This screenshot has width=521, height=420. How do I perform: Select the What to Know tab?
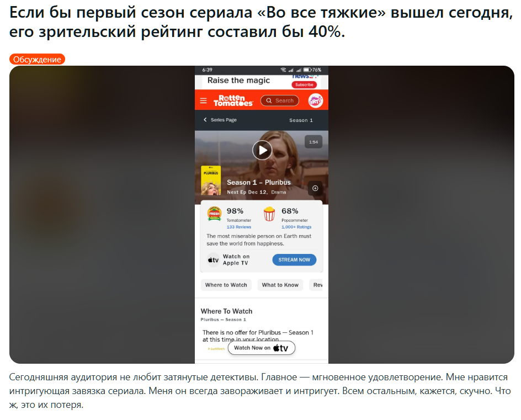280,285
